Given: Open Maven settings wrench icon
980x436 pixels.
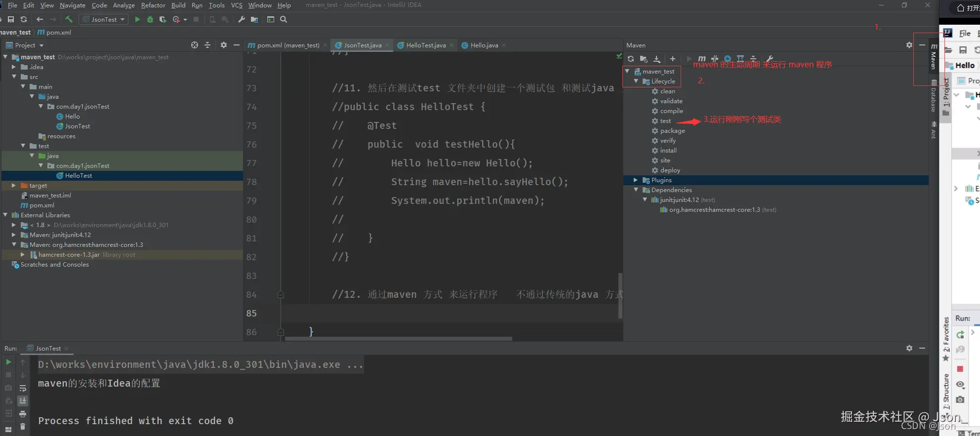Looking at the screenshot, I should pyautogui.click(x=770, y=59).
